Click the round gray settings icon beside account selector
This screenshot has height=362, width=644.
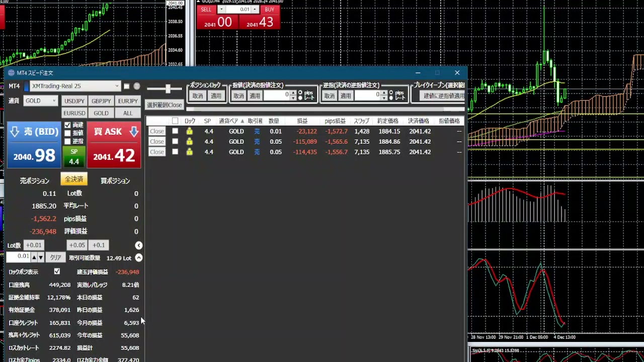[x=137, y=86]
